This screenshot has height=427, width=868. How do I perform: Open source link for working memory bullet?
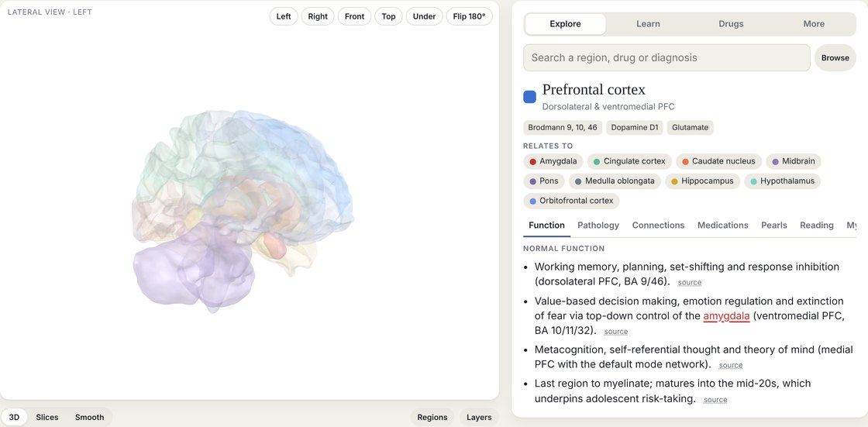(689, 282)
